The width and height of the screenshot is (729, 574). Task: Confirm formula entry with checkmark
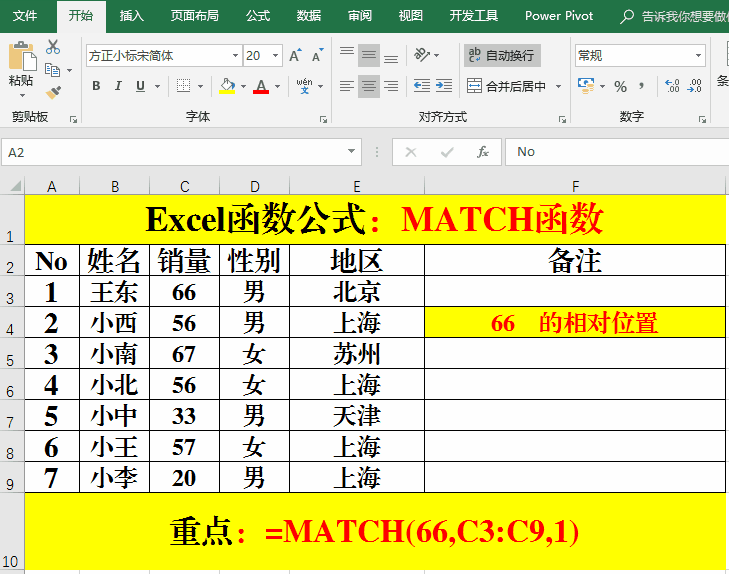(x=447, y=152)
